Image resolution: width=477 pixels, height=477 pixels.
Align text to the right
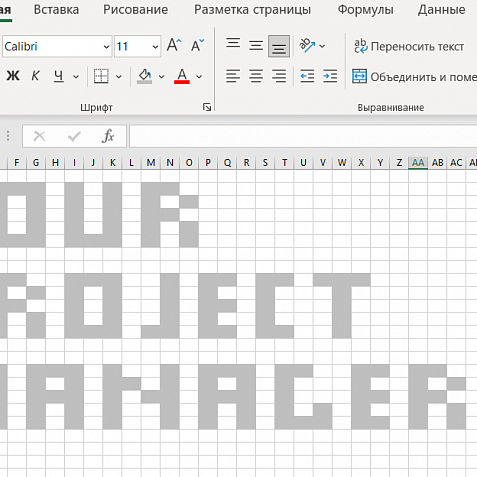[279, 76]
